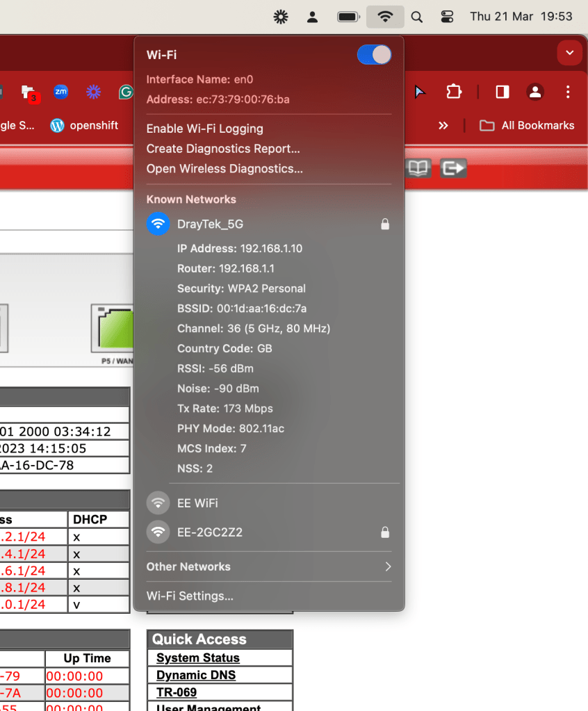Open User Management quick access link
Screen dimensions: 588x711
pyautogui.click(x=209, y=708)
